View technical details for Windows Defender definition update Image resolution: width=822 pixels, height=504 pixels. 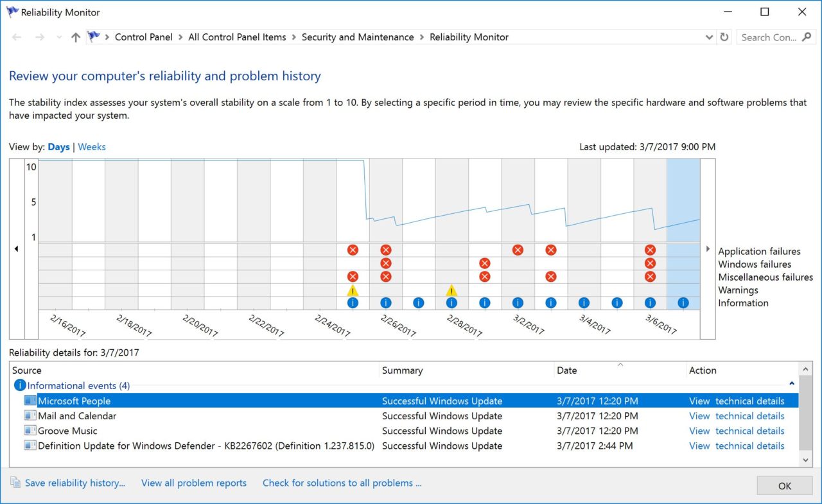point(737,446)
